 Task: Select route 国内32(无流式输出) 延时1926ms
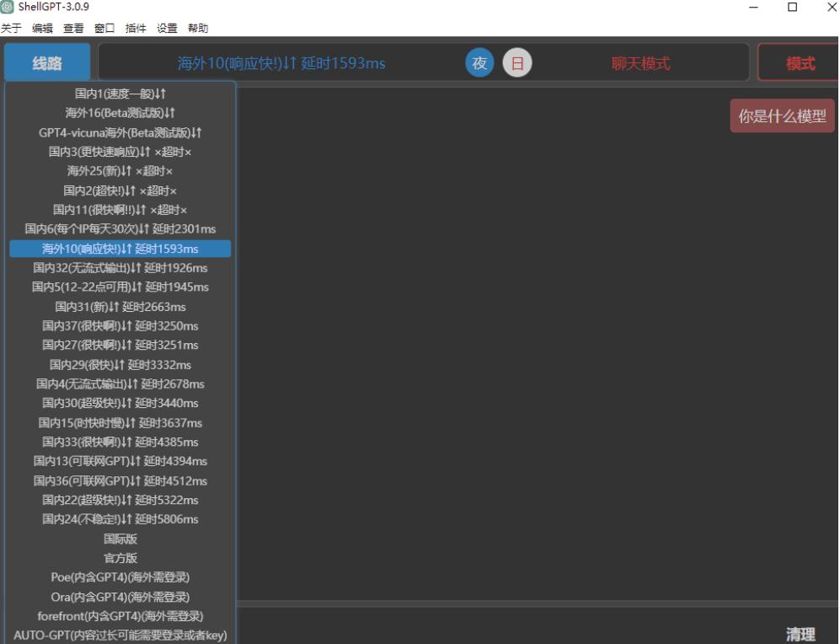point(120,268)
